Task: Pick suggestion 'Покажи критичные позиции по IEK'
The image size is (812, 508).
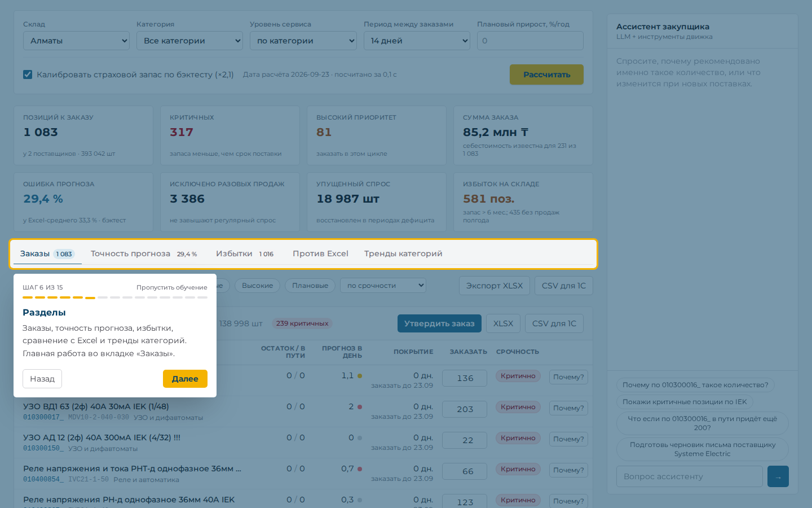Action: [685, 402]
